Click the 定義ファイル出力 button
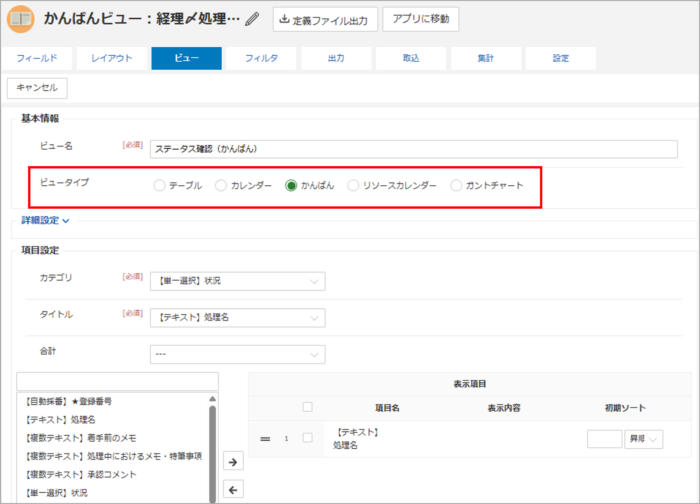This screenshot has height=504, width=700. 325,20
